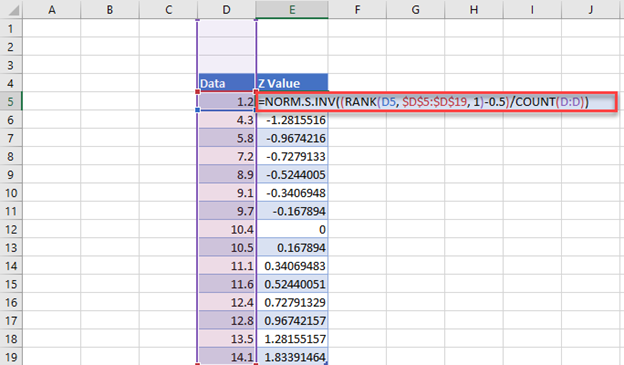Select the Z value 0.72791329

[x=292, y=303]
